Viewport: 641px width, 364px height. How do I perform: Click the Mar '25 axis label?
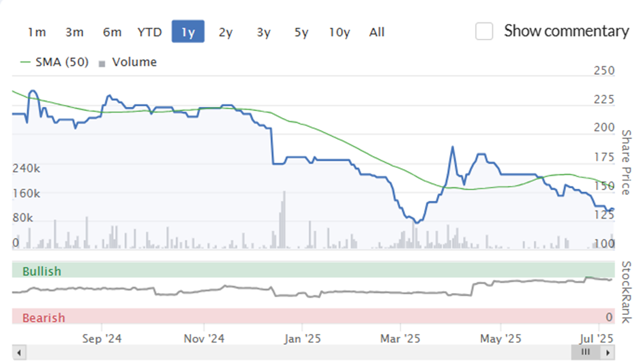[400, 339]
